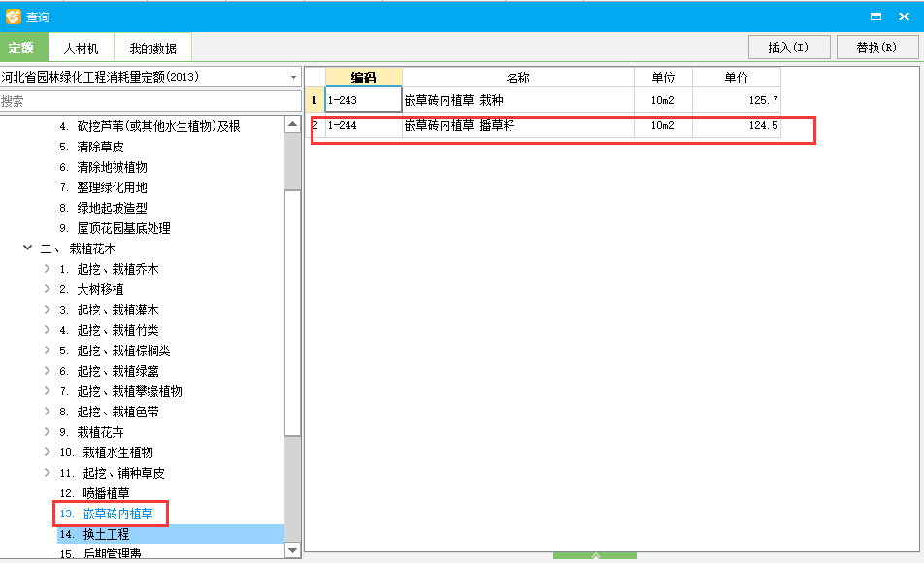The height and width of the screenshot is (563, 924).
Task: Expand the 6. 起挖、栽植绿篱 node
Action: point(48,370)
